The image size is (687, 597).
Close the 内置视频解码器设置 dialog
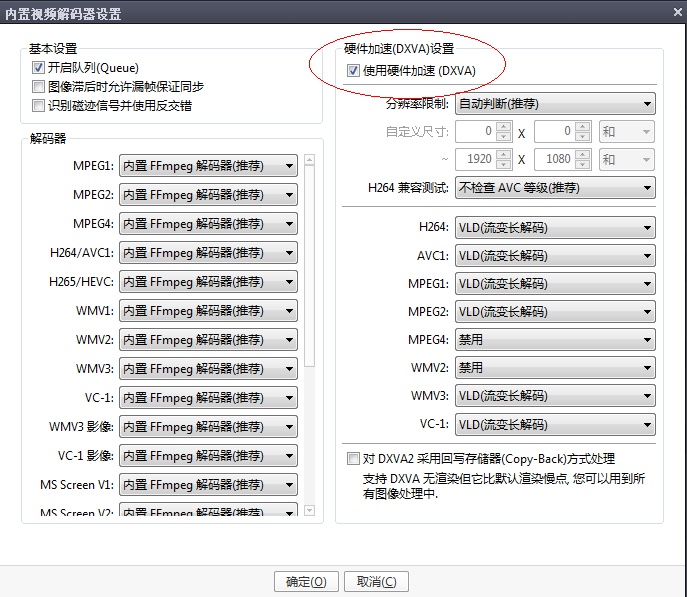(x=677, y=12)
